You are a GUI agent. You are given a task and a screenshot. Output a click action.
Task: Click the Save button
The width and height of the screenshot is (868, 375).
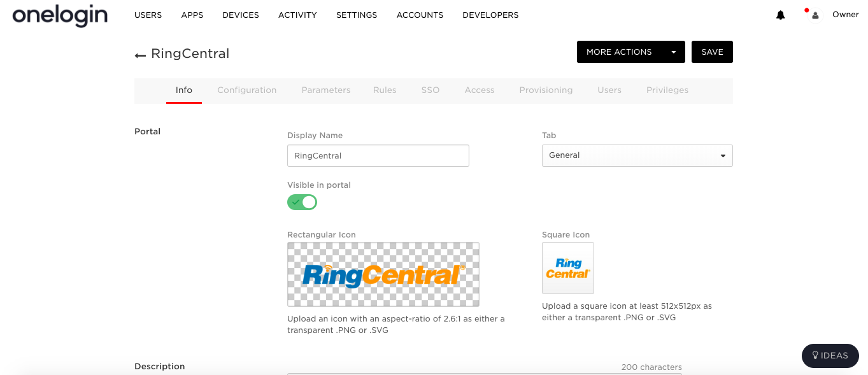point(712,52)
